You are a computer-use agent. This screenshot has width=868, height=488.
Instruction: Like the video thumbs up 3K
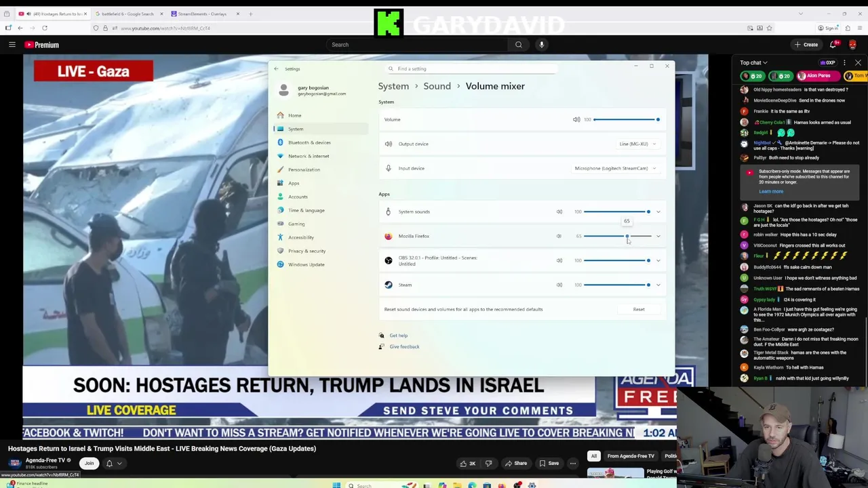(x=468, y=464)
